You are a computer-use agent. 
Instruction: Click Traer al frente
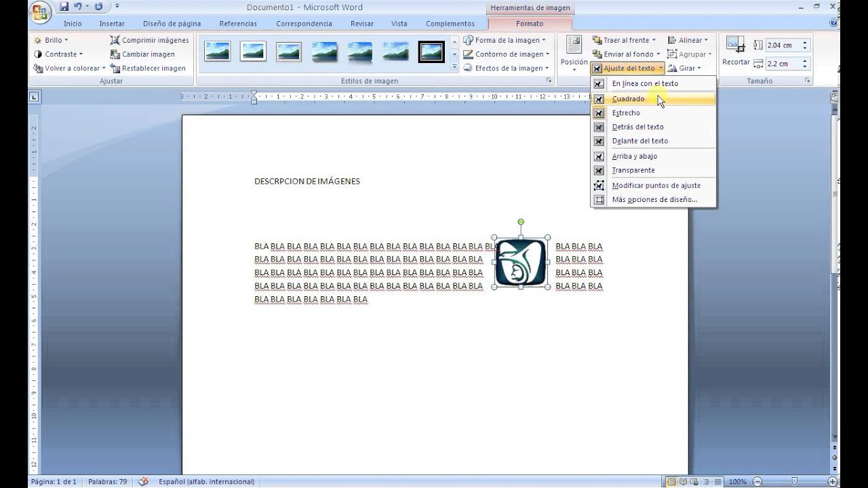tap(625, 40)
